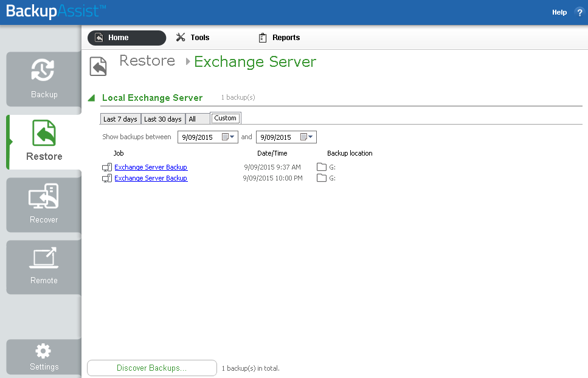Click the folder icon for the 10:00 PM backup
The width and height of the screenshot is (588, 378).
pyautogui.click(x=322, y=177)
